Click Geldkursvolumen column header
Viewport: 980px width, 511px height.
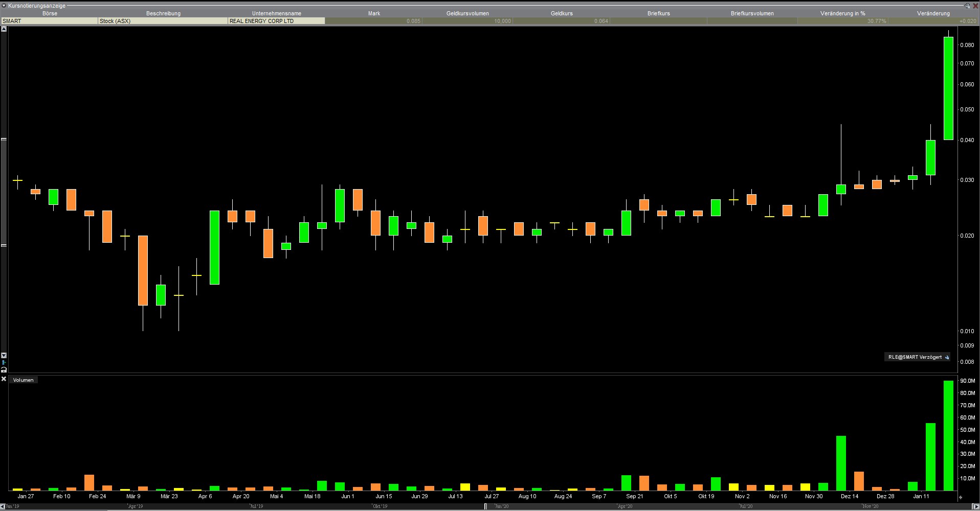click(x=467, y=13)
